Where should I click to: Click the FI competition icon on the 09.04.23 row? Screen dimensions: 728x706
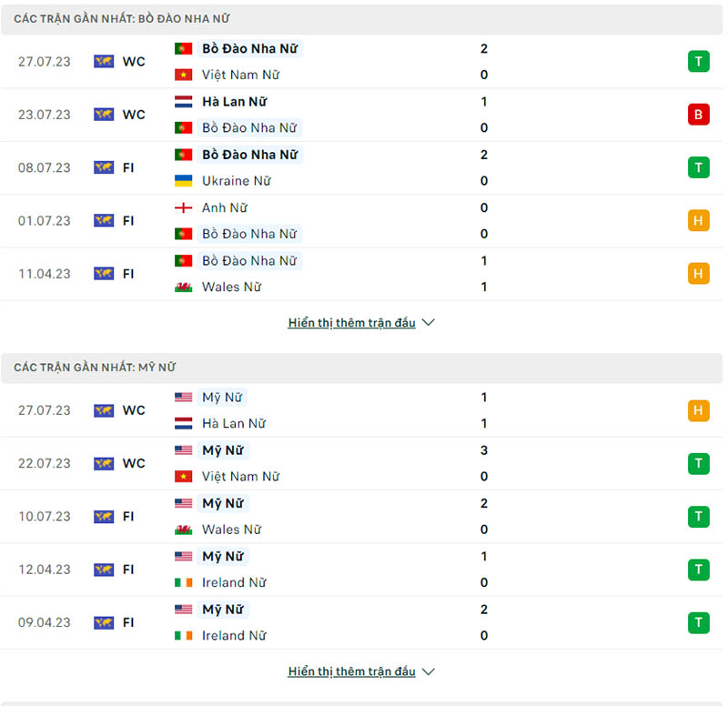tap(104, 622)
